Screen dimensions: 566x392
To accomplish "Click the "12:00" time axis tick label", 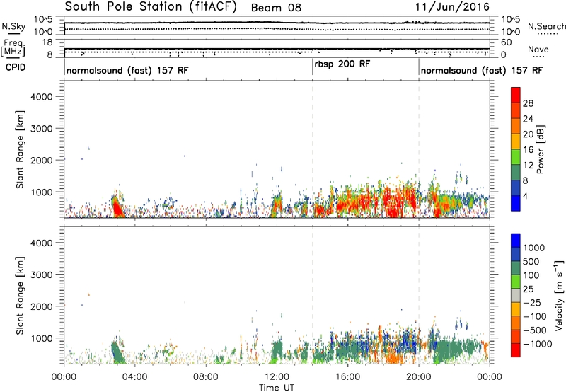I will click(x=277, y=377).
